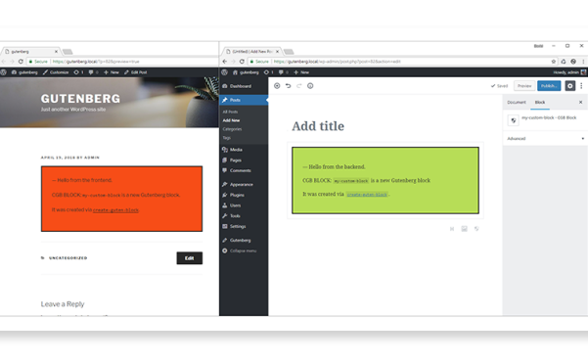588x364 pixels.
Task: Click the GUTENBERG site title
Action: (80, 99)
